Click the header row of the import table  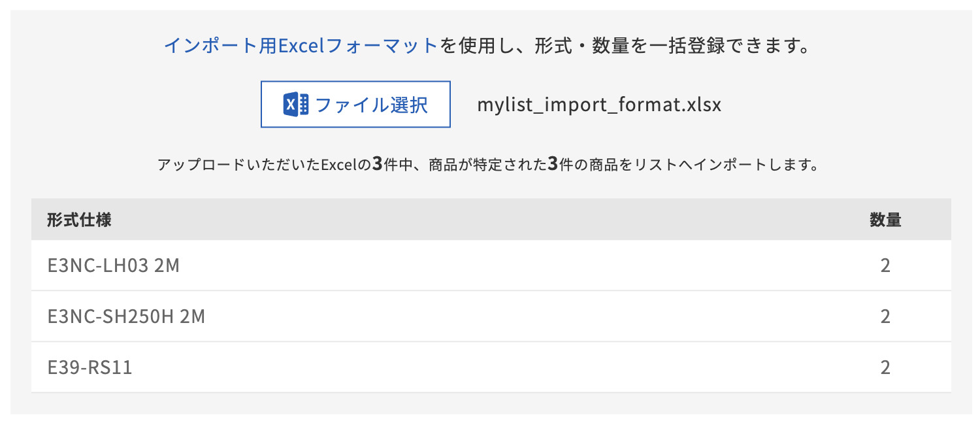pos(490,220)
